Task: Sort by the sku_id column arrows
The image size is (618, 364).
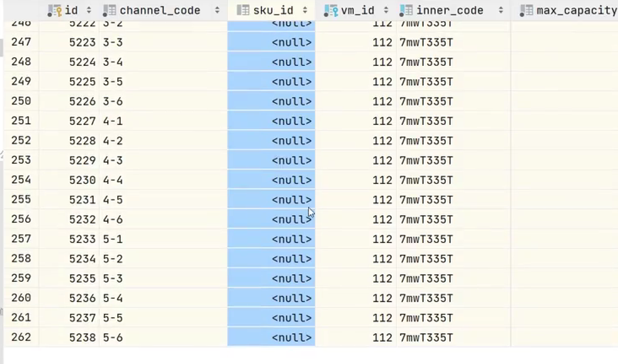Action: coord(305,10)
